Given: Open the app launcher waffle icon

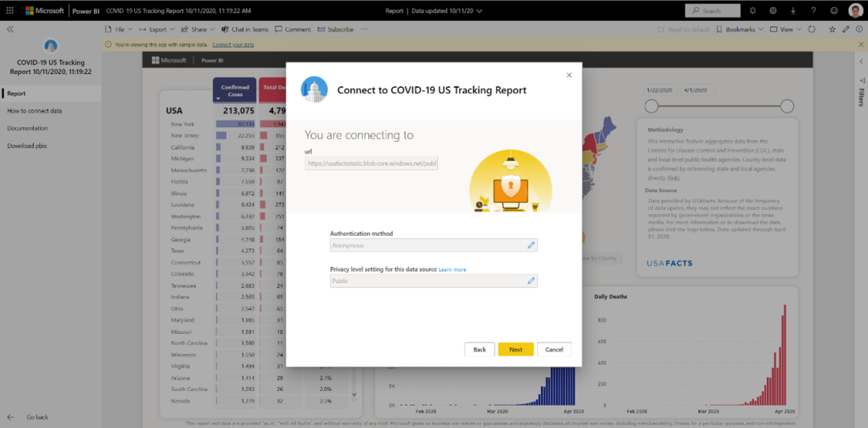Looking at the screenshot, I should (x=10, y=10).
